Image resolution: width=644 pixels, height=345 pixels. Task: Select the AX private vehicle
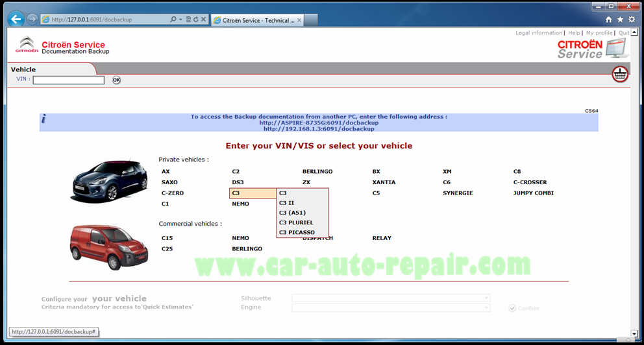(x=166, y=171)
